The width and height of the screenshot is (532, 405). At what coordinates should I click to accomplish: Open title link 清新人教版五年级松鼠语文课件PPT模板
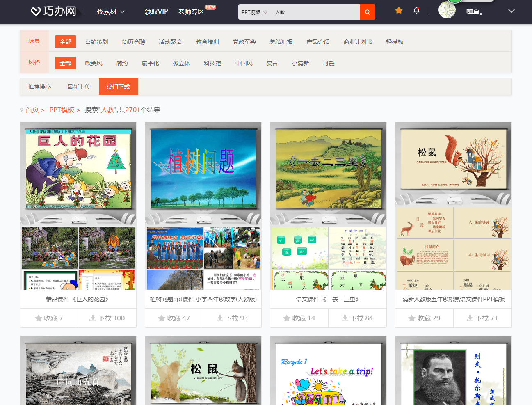point(453,299)
